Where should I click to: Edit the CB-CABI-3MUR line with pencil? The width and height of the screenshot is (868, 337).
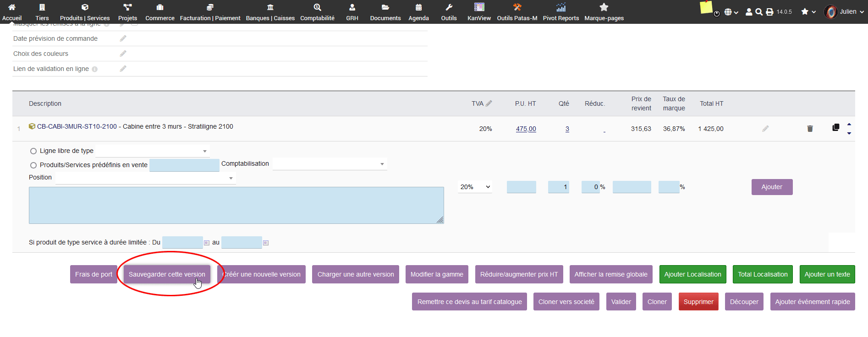click(x=765, y=129)
